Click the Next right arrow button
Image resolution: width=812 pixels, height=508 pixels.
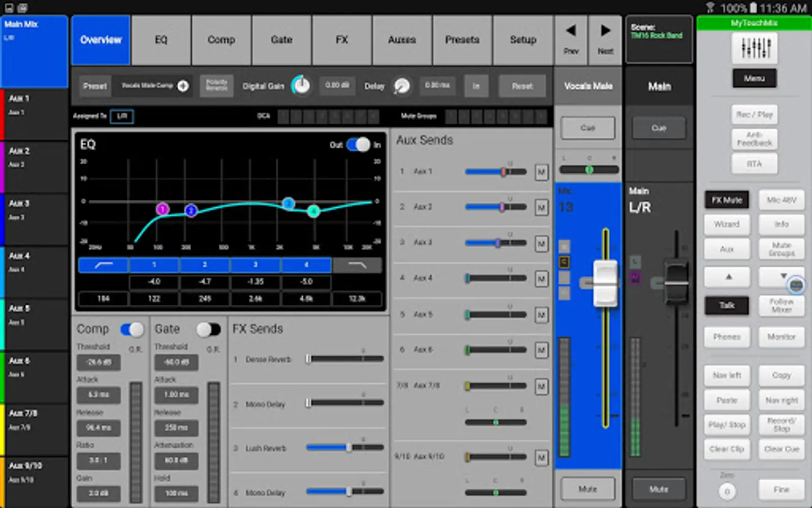(605, 40)
